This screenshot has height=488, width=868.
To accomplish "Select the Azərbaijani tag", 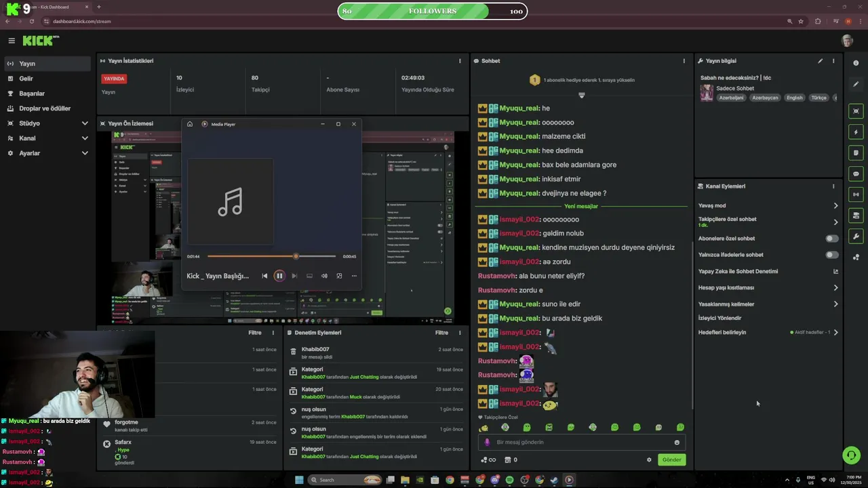I will click(x=731, y=98).
